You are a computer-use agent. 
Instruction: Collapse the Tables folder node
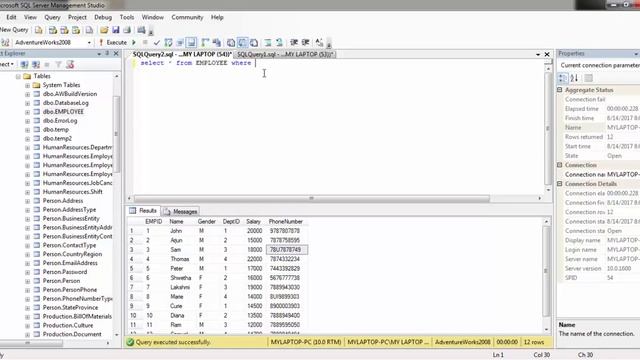(x=18, y=76)
